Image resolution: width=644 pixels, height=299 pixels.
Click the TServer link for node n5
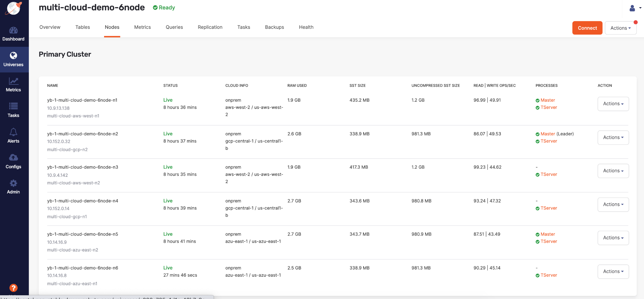coord(548,242)
